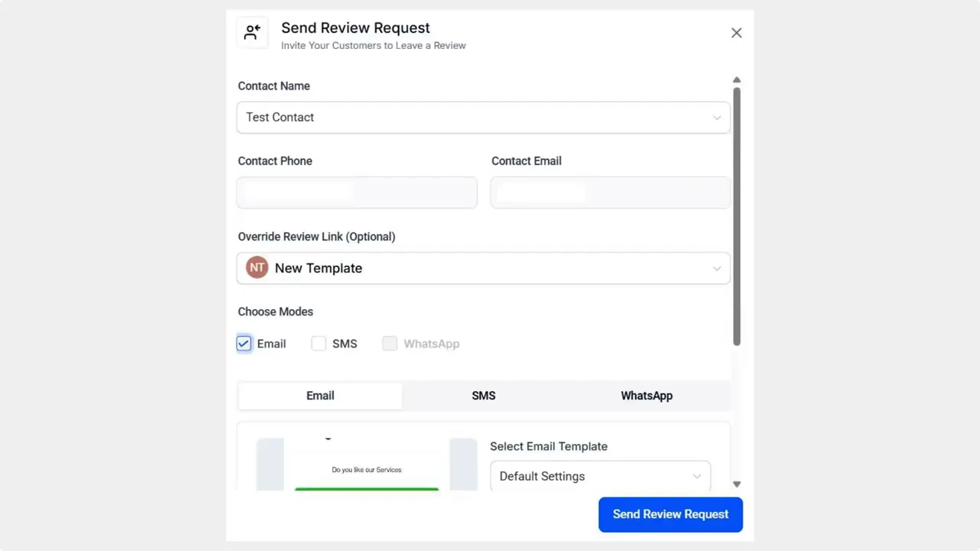
Task: Open the Default Settings email template dropdown
Action: click(599, 476)
